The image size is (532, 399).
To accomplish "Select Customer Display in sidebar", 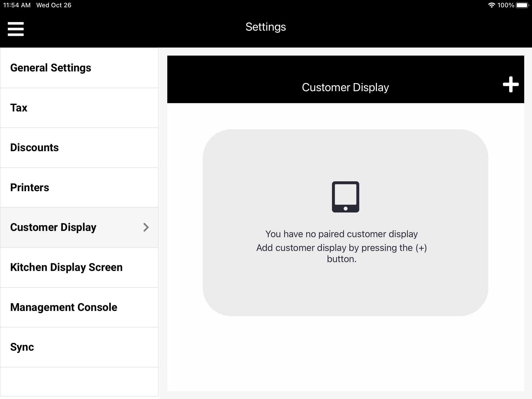I will pyautogui.click(x=53, y=227).
